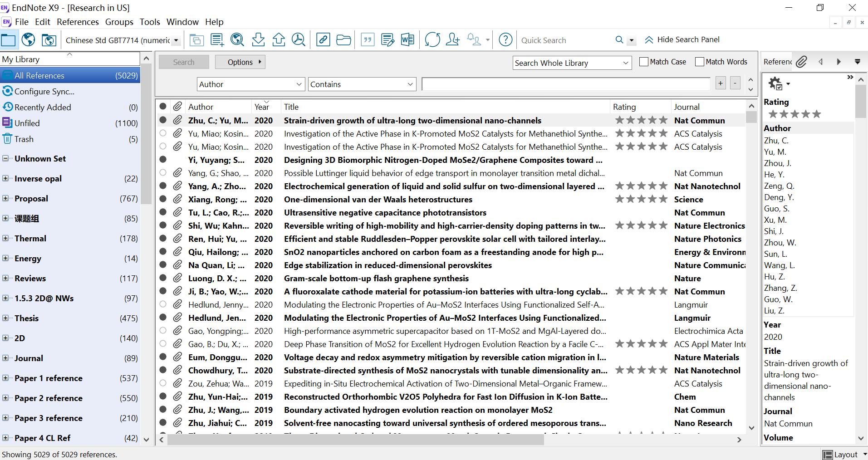Click the Sync Library circular arrows icon
Viewport: 868px width, 460px height.
click(x=432, y=40)
